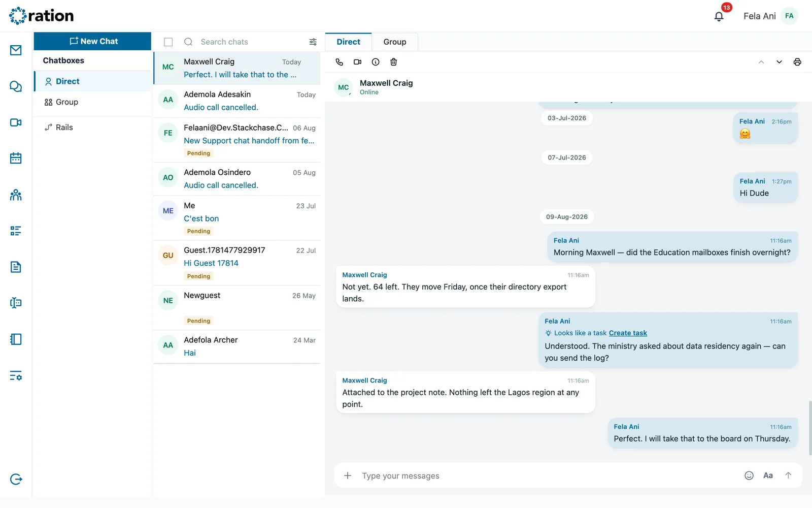Image resolution: width=812 pixels, height=508 pixels.
Task: Click the Create task link
Action: click(628, 333)
